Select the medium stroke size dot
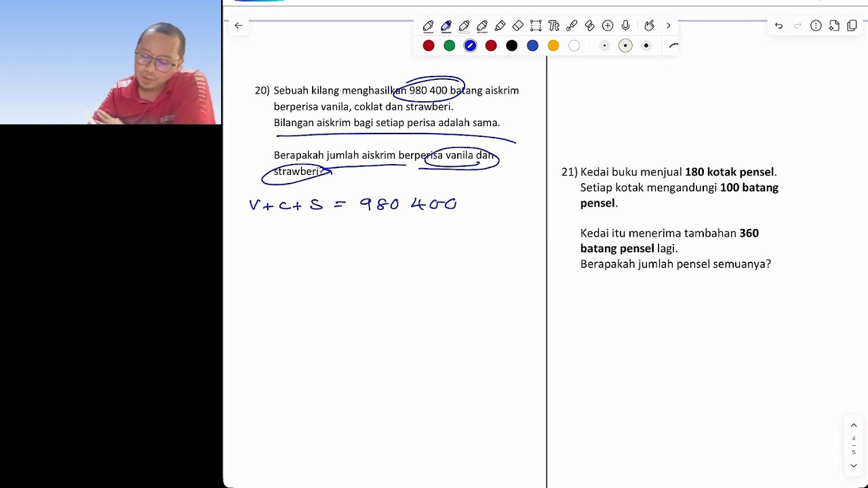The image size is (868, 488). (625, 45)
